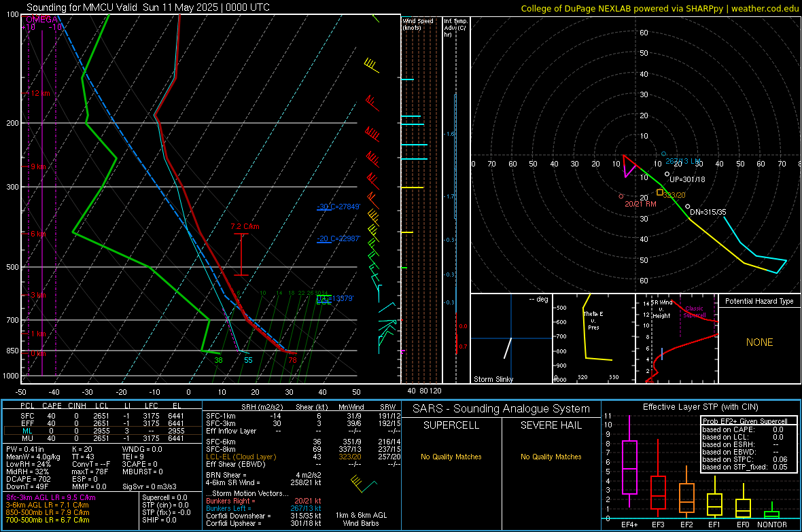Screen dimensions: 802x532
Task: Click the SR Wind v. Height inset label
Action: 662,309
